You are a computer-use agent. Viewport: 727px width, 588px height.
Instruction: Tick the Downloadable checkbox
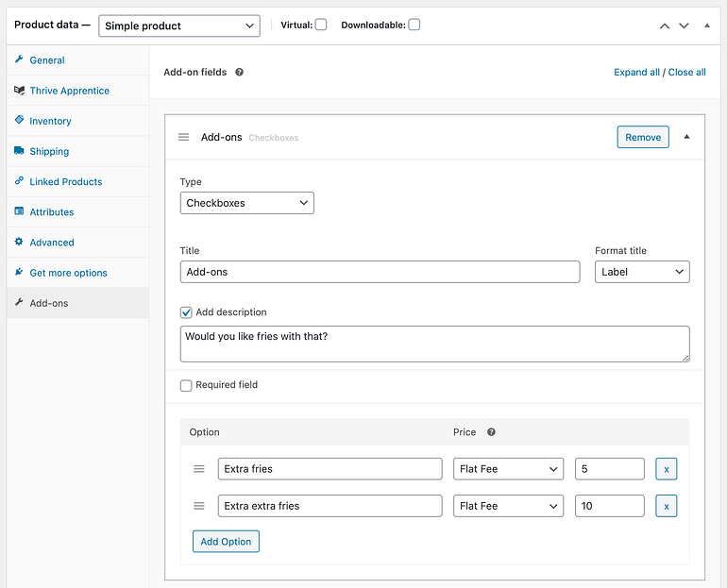[414, 25]
